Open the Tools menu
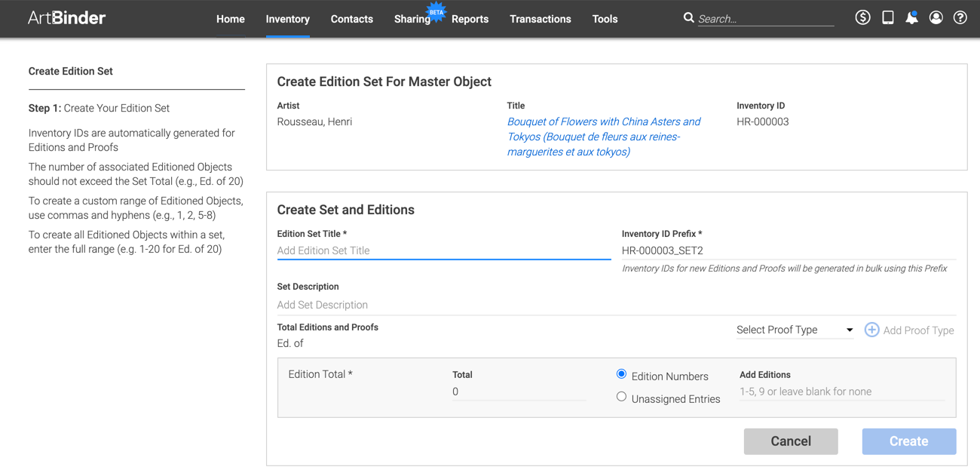 click(x=605, y=19)
